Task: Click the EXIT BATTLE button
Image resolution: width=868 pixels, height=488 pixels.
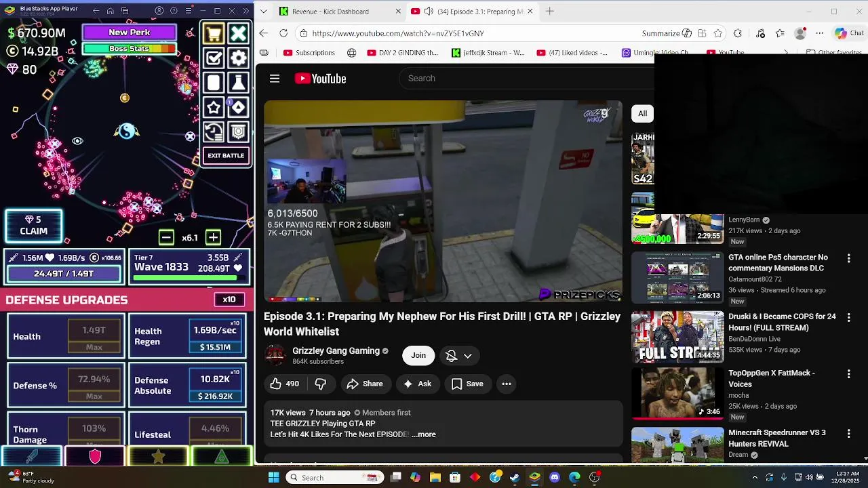Action: 226,156
